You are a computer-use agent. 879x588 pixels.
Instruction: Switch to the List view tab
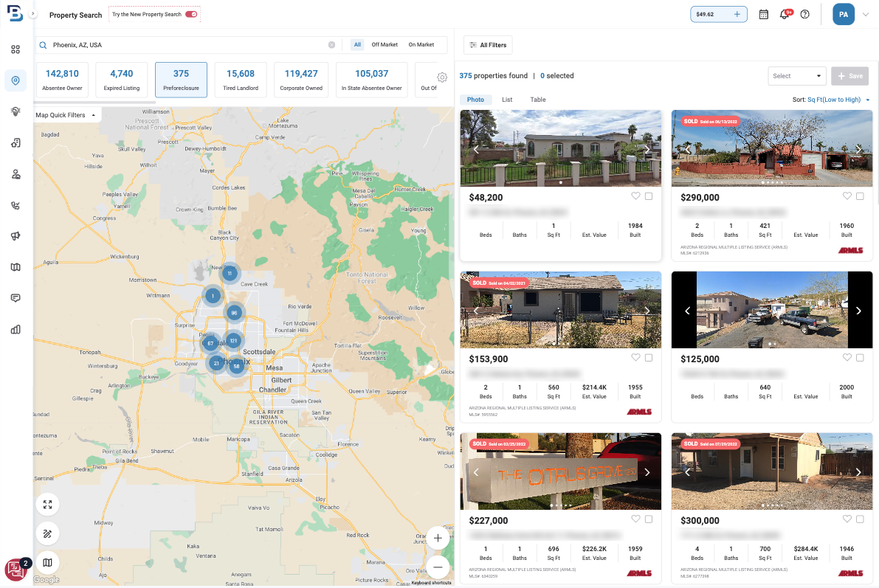[x=507, y=100]
